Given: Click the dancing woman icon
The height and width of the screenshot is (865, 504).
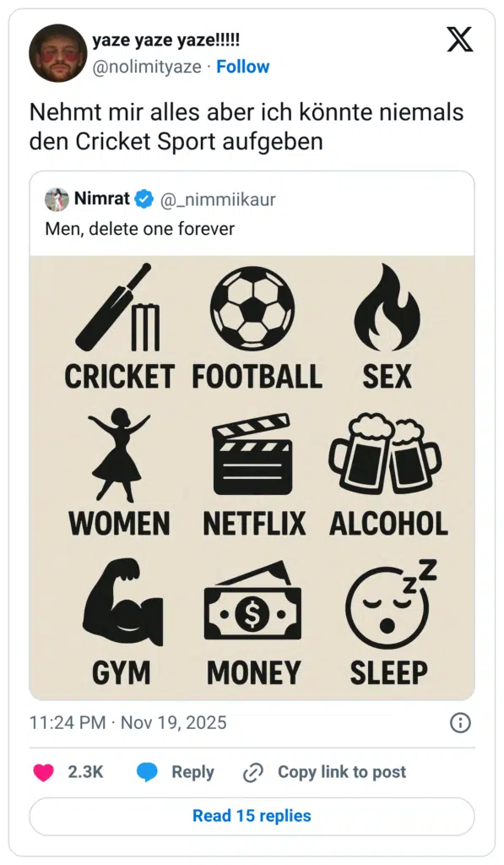Looking at the screenshot, I should click(117, 456).
